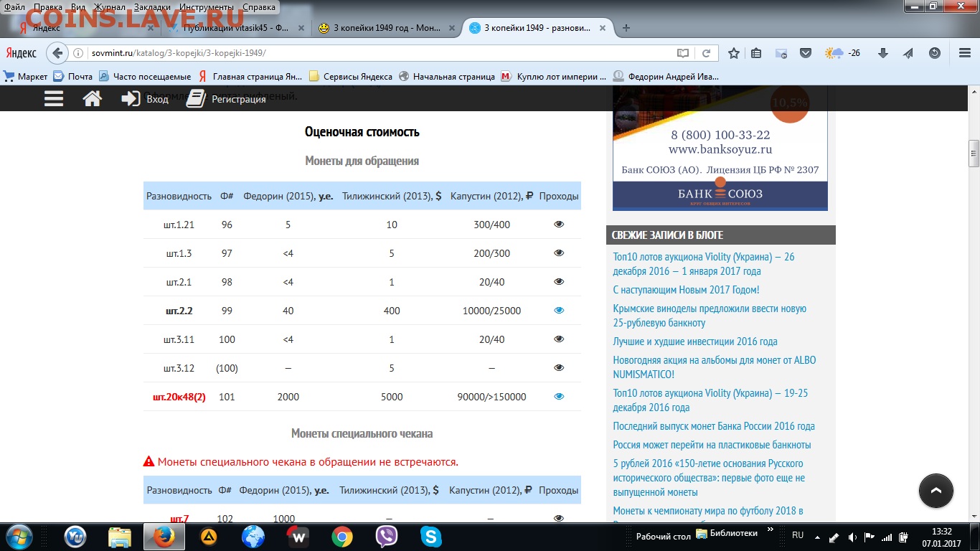Click the 10000/25000 Капустин value

491,311
